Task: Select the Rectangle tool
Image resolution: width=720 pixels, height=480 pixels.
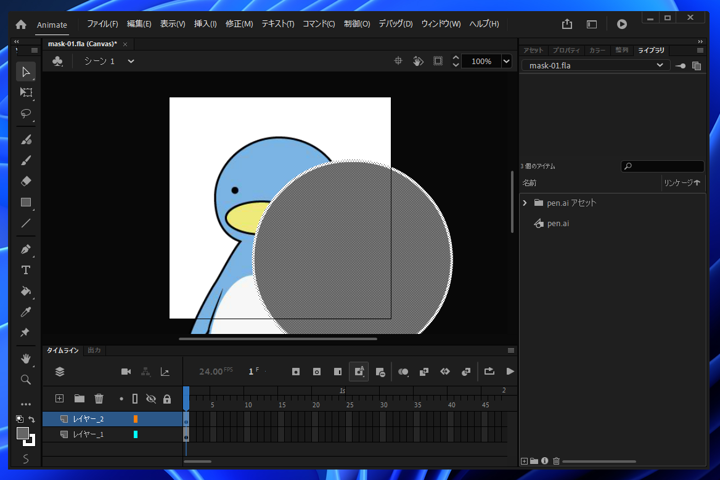Action: click(26, 202)
